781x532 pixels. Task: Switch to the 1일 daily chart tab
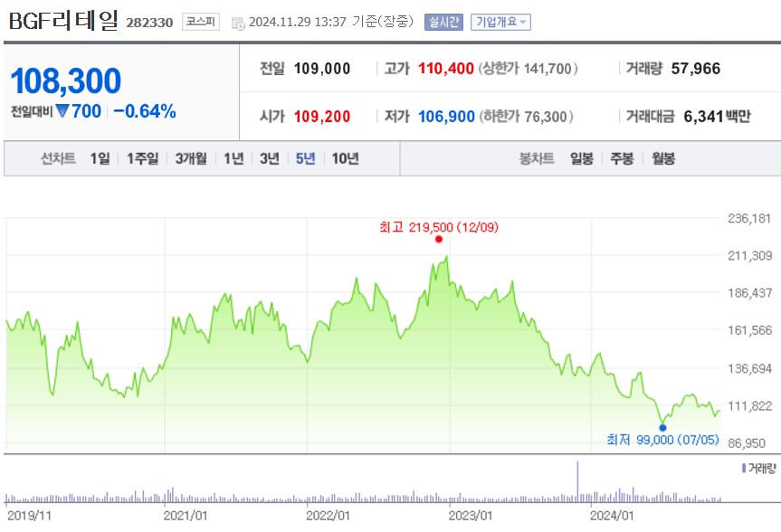click(x=100, y=157)
